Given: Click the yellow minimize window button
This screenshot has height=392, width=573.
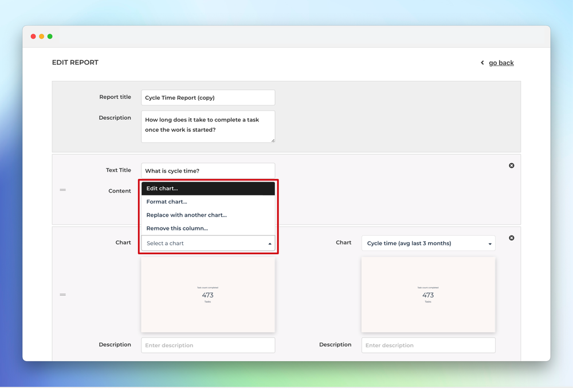Looking at the screenshot, I should (x=42, y=36).
